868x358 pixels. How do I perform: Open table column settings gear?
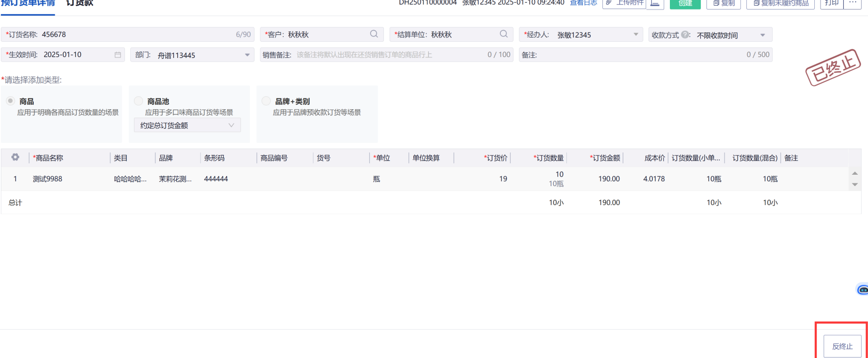point(15,157)
